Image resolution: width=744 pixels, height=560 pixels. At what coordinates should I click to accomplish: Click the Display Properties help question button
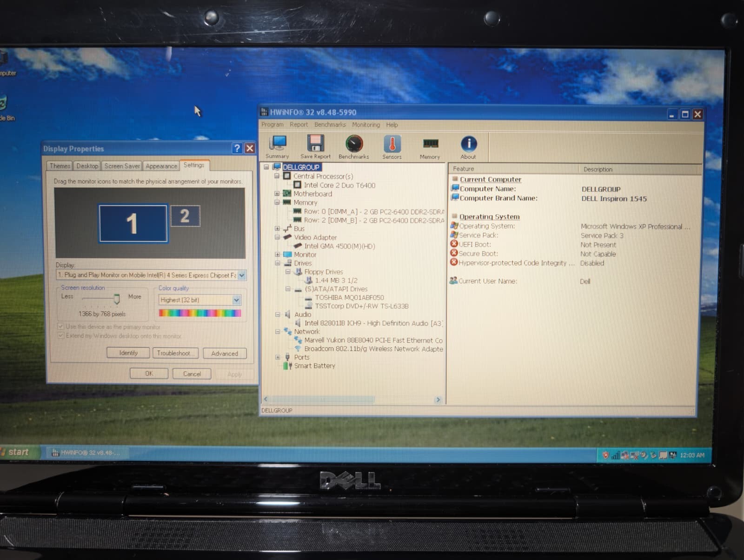click(237, 148)
